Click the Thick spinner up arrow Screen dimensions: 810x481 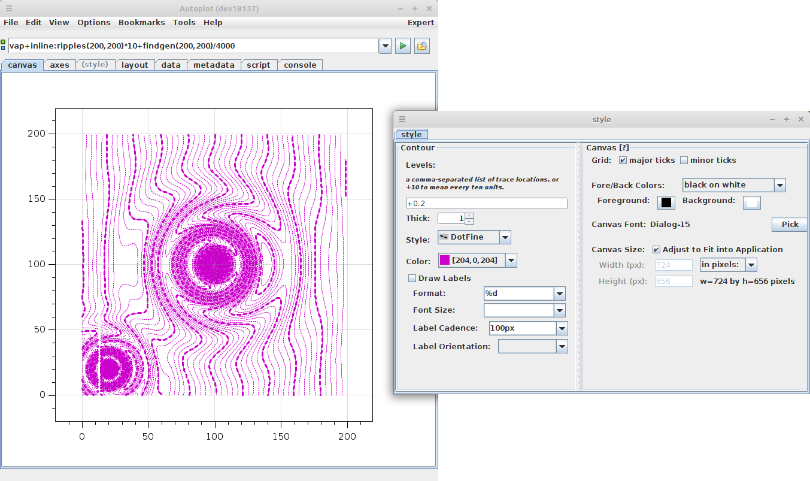[469, 215]
